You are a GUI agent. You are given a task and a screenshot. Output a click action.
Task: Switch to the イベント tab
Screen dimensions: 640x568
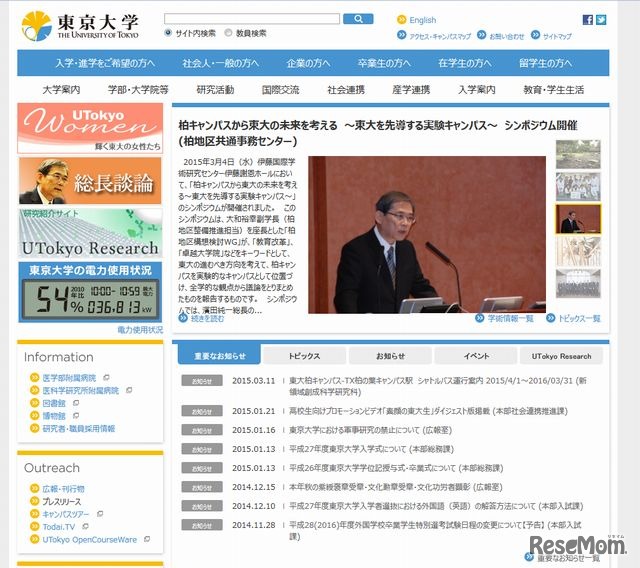476,356
